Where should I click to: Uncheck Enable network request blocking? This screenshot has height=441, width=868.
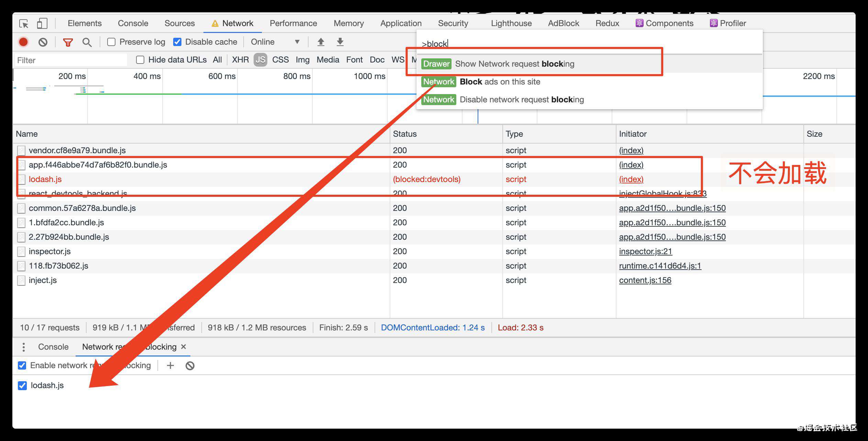pyautogui.click(x=22, y=365)
